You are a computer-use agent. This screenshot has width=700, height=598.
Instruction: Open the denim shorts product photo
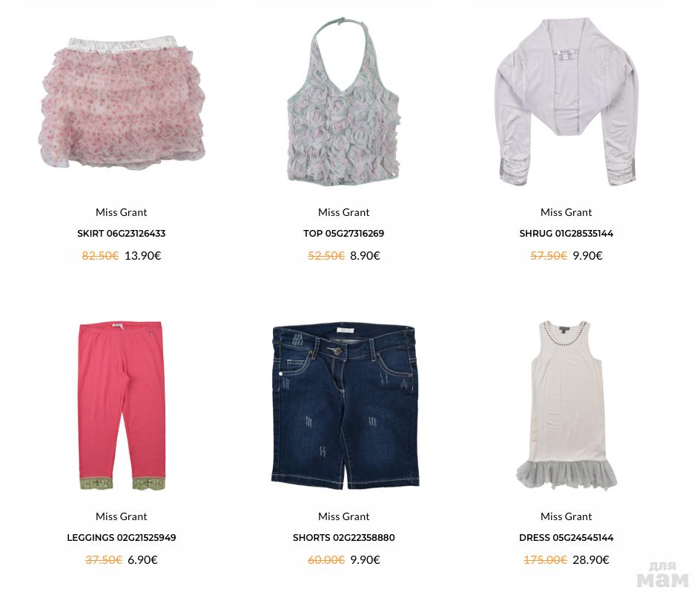[345, 405]
